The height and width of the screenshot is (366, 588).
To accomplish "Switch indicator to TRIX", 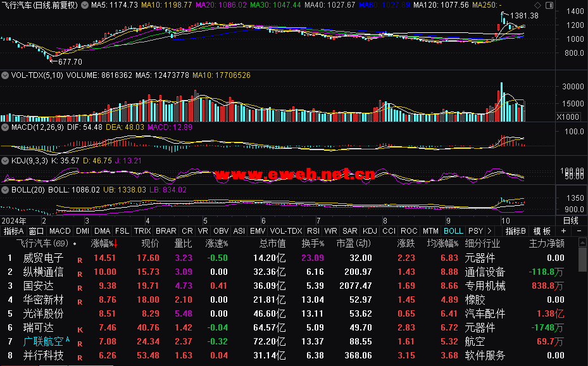I will click(142, 231).
